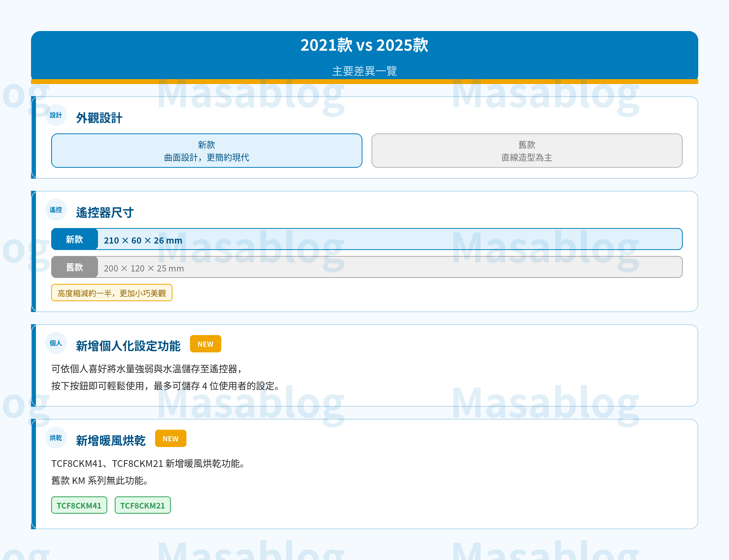Click the 新增個人化設定功能 heading
Viewport: 729px width, 560px height.
pos(128,346)
